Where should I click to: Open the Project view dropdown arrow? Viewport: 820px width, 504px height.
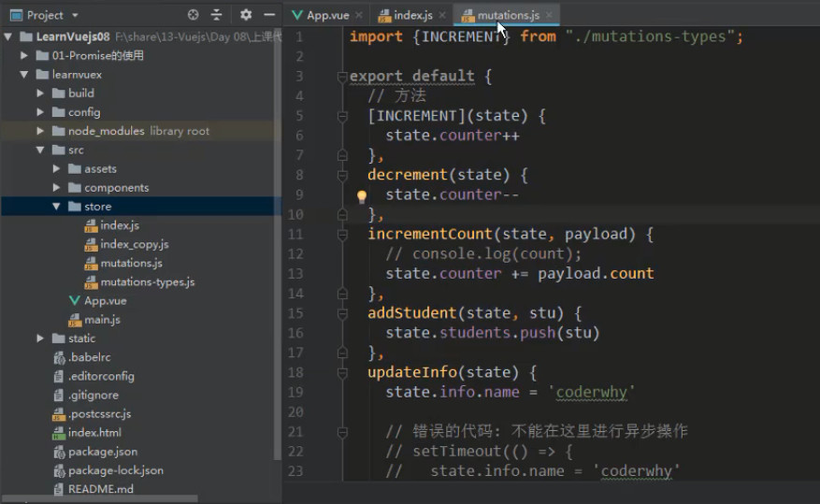pos(75,15)
